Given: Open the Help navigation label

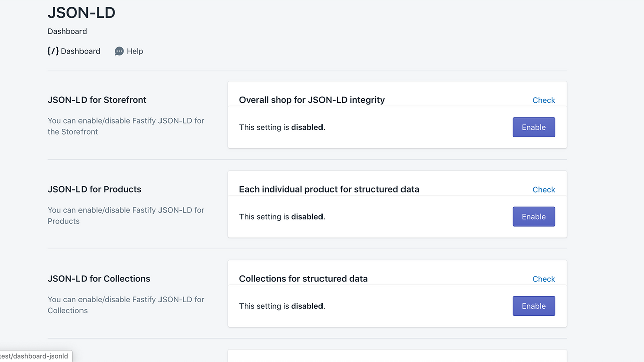Looking at the screenshot, I should click(135, 51).
